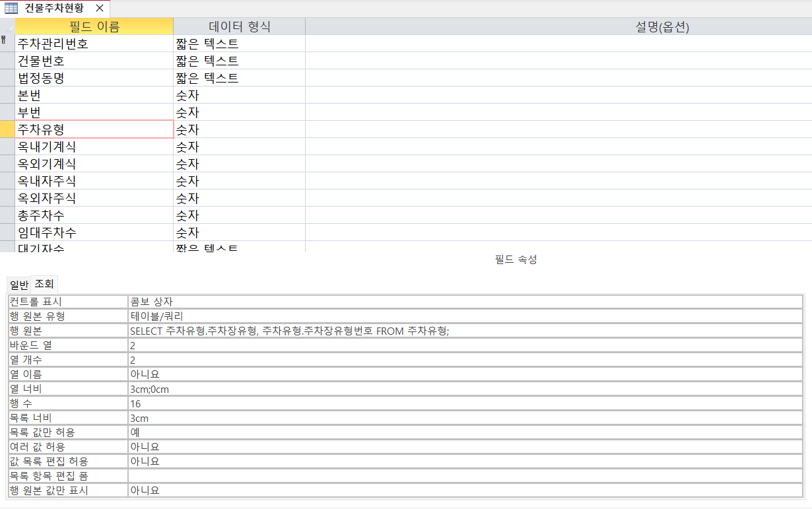Viewport: 812px width, 509px height.
Task: Click the highlighted row selector beside 주차유형
Action: point(7,129)
